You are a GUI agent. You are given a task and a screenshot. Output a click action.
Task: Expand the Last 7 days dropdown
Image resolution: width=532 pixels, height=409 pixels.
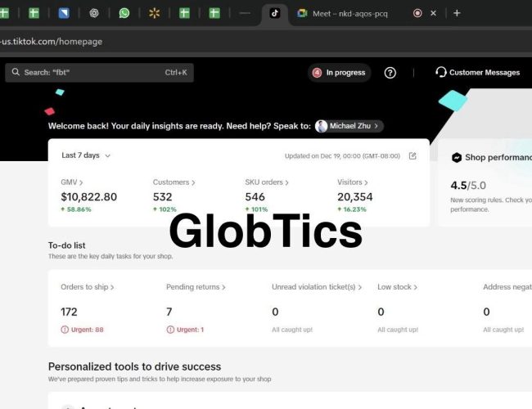(x=86, y=155)
